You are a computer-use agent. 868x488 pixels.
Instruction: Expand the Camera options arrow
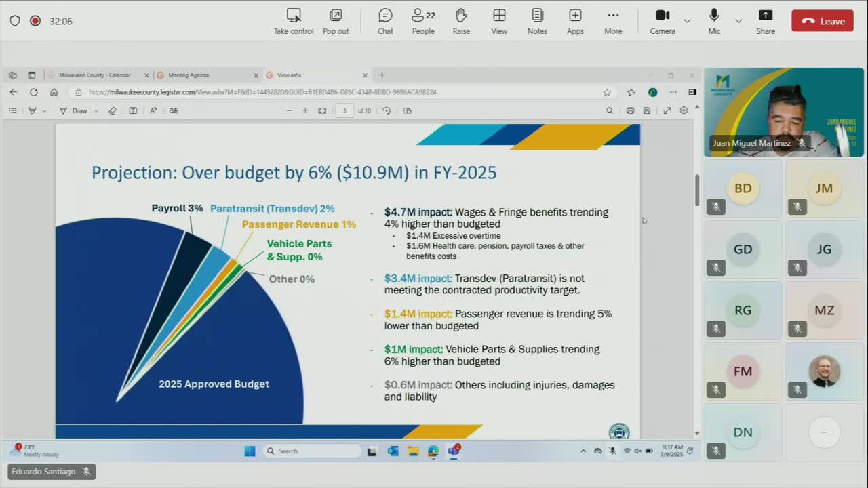click(687, 22)
